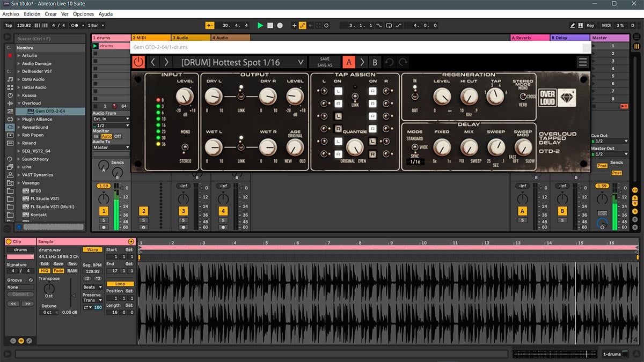The height and width of the screenshot is (362, 644).
Task: Click the OTD-2 redo arrow
Action: pos(402,62)
